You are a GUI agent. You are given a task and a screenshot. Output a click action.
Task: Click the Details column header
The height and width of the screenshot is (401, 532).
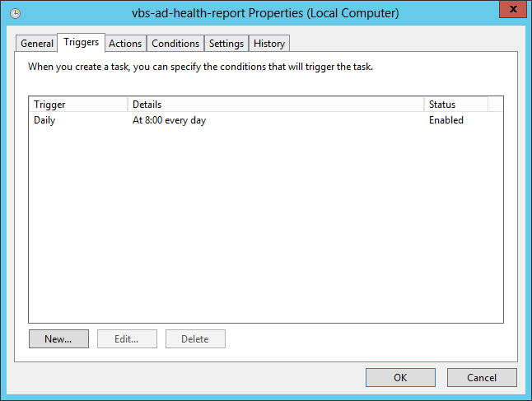[276, 105]
